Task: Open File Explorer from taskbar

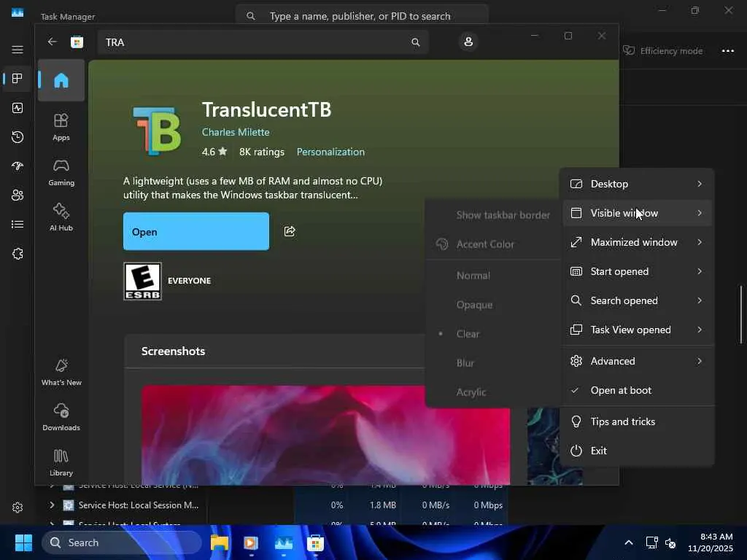Action: tap(220, 542)
